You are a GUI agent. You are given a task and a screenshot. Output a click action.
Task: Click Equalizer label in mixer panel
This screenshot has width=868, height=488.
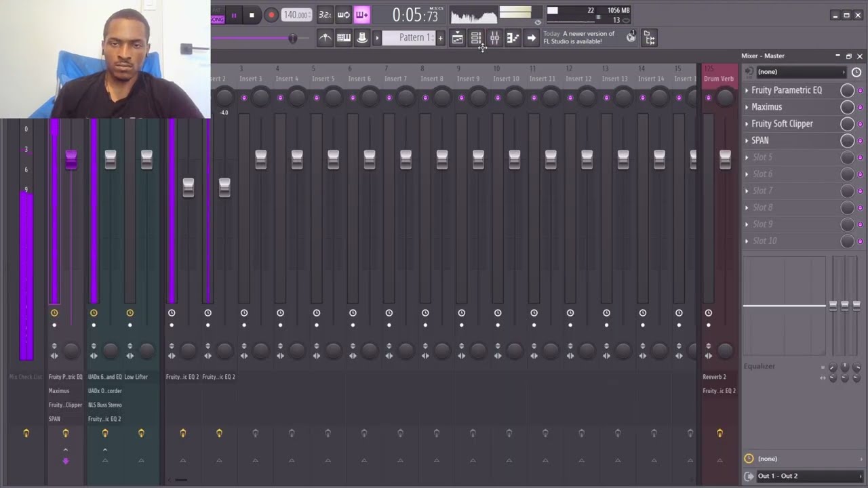pyautogui.click(x=759, y=366)
